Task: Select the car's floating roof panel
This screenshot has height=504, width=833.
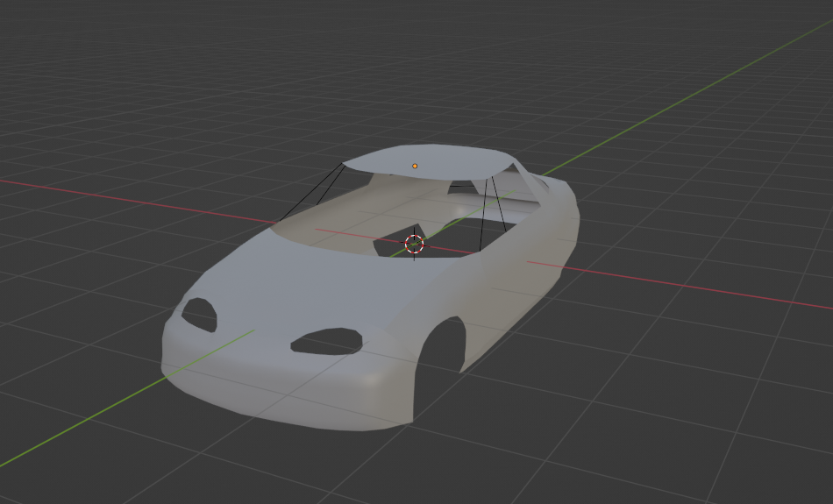Action: 431,161
